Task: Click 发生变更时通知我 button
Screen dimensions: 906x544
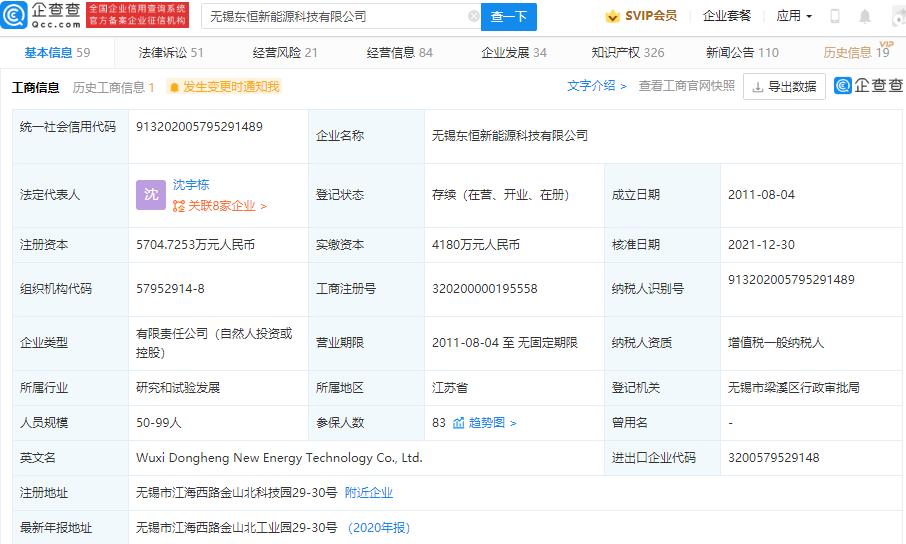Action: (x=224, y=87)
